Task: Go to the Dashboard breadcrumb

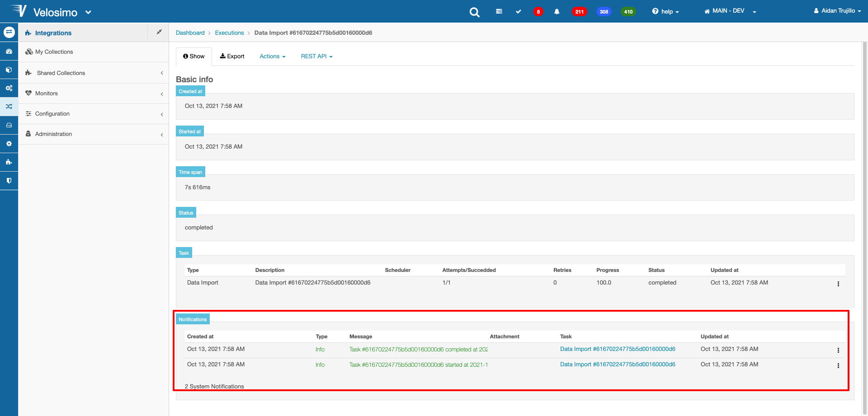Action: [190, 33]
